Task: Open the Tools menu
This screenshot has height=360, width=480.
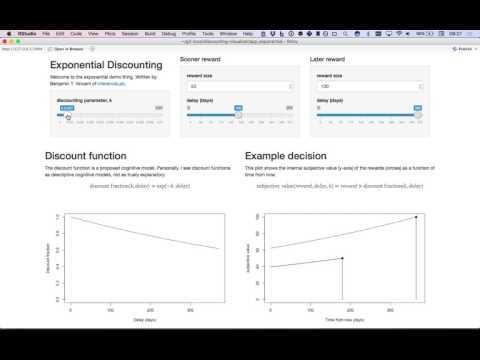Action: (208, 34)
